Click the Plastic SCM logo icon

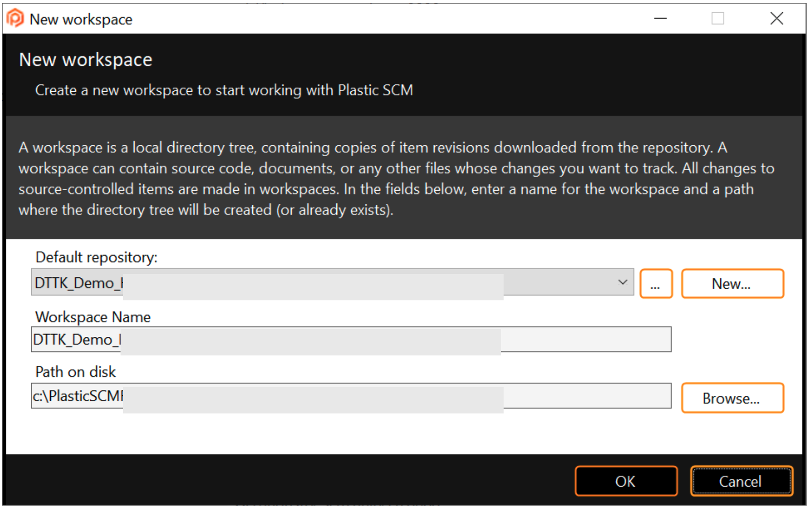pos(15,19)
